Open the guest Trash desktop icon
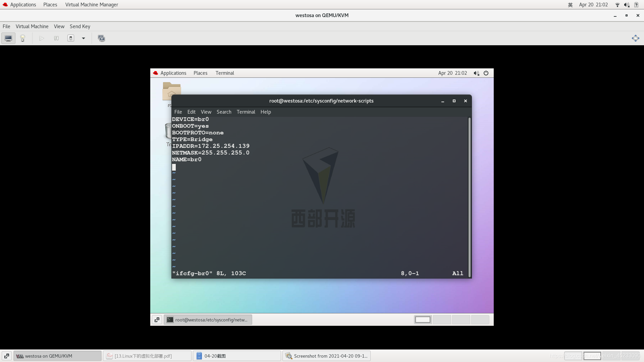Screen dimensions: 644x362 [x=168, y=131]
